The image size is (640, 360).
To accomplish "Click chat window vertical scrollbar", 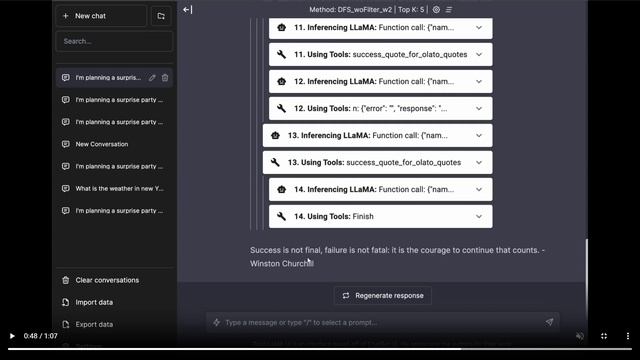I will pyautogui.click(x=587, y=280).
